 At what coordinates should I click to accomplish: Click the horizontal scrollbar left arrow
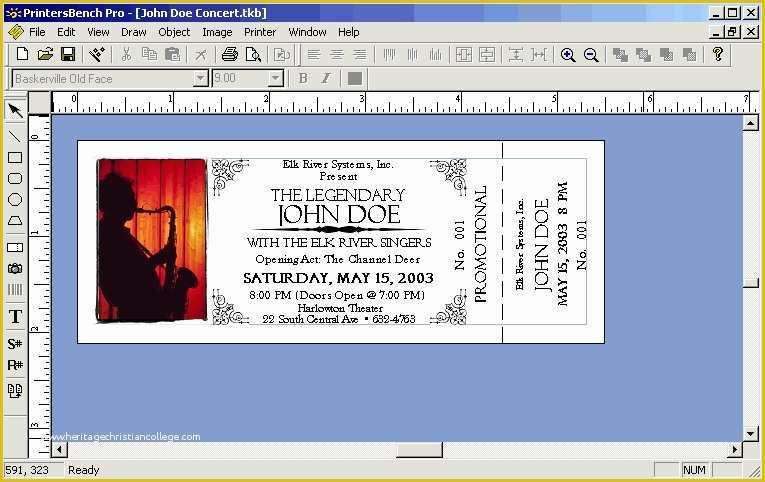pyautogui.click(x=60, y=449)
